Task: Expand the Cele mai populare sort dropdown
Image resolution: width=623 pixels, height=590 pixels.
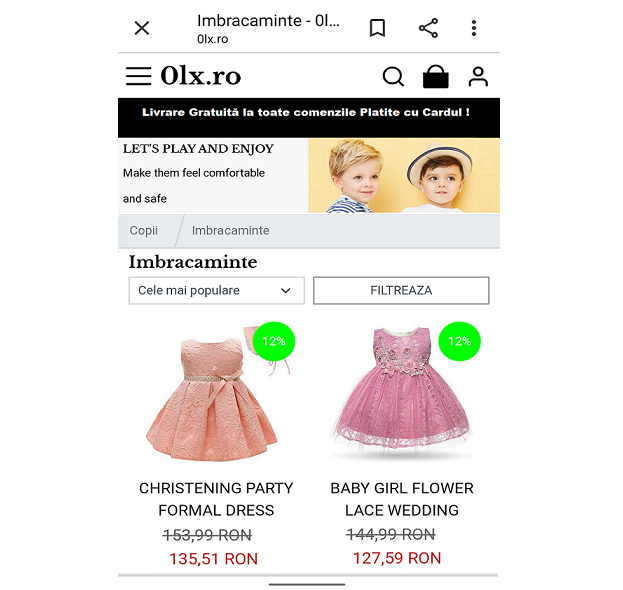Action: click(x=217, y=290)
